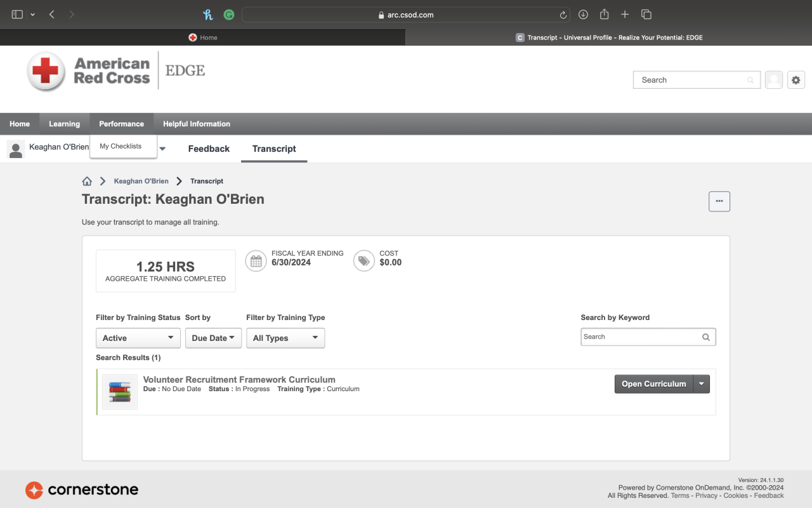Screen dimensions: 812x508
Task: Show the Safari tab overview
Action: coord(646,15)
